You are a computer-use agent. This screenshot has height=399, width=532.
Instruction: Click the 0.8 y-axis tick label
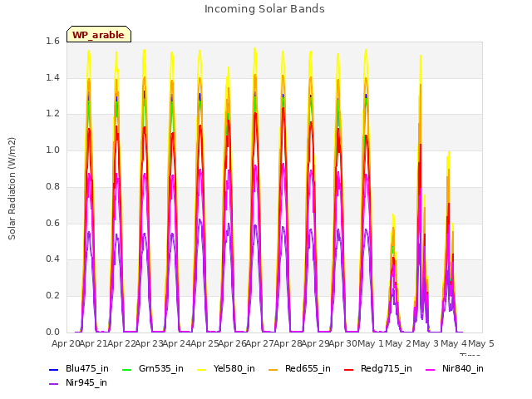(52, 186)
